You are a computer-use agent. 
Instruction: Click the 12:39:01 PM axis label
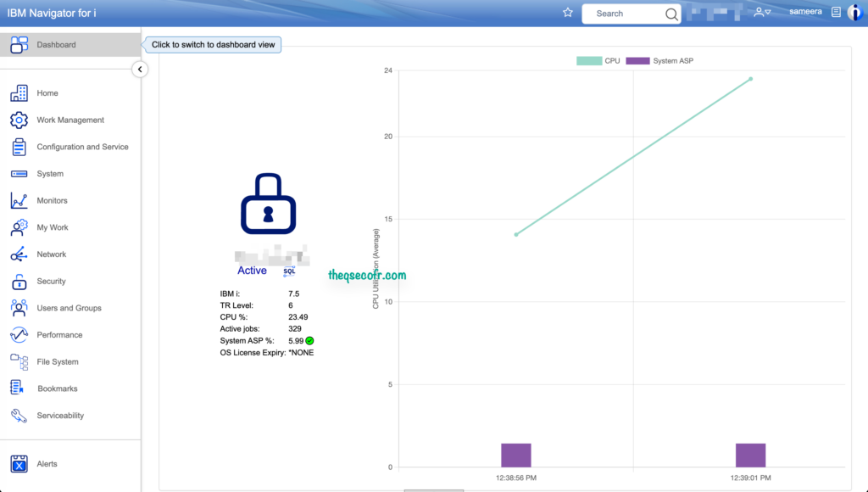(x=750, y=478)
